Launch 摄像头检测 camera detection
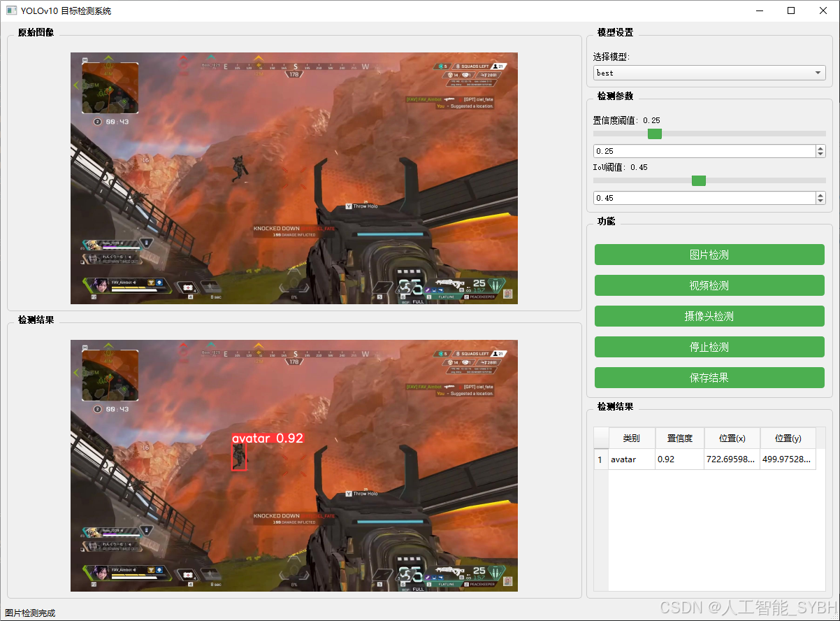 pyautogui.click(x=709, y=316)
